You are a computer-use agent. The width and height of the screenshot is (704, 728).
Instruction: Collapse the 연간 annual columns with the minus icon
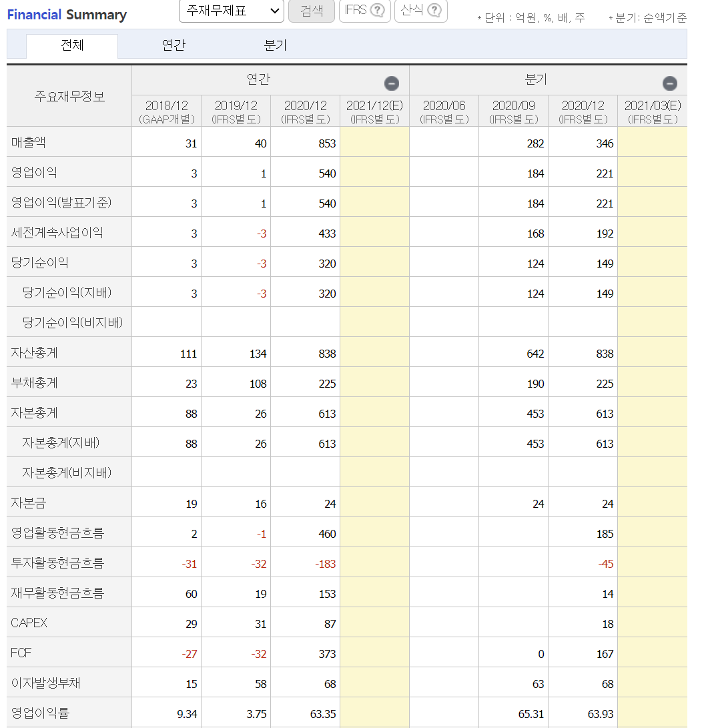tap(392, 83)
